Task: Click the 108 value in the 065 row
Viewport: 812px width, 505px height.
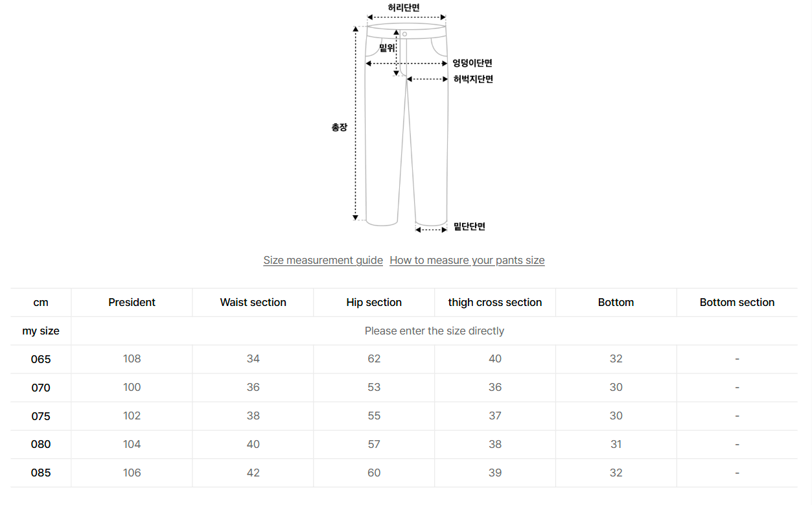Action: 132,359
